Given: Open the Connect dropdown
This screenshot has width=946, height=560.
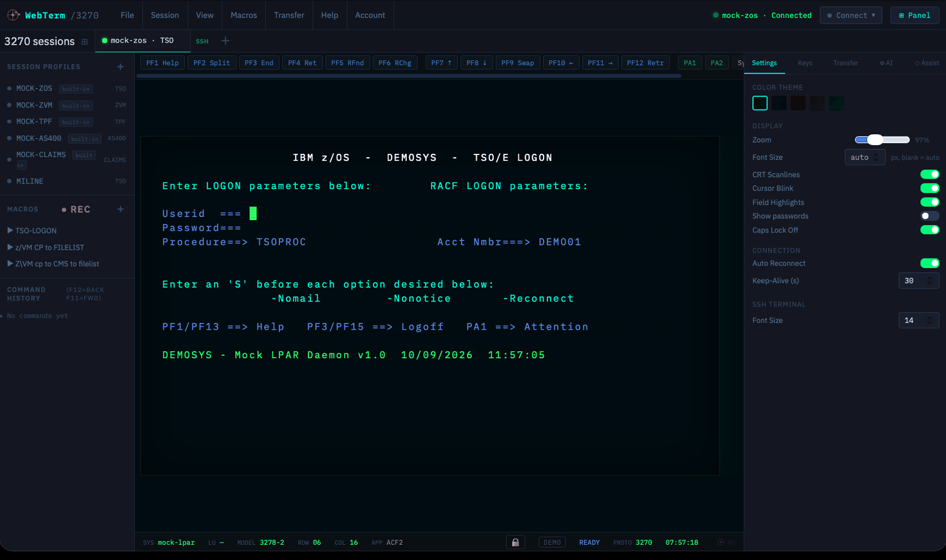Looking at the screenshot, I should (x=851, y=15).
